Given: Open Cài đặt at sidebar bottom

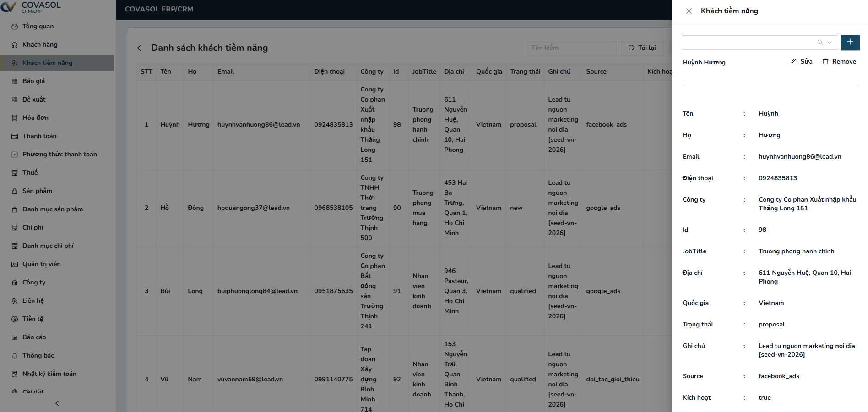Looking at the screenshot, I should click(33, 391).
